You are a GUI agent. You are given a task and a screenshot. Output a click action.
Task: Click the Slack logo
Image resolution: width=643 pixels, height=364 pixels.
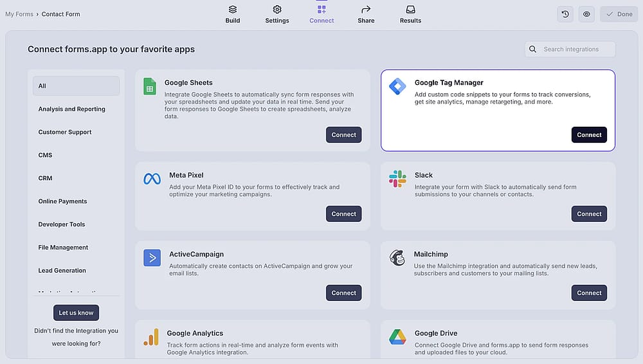coord(397,179)
